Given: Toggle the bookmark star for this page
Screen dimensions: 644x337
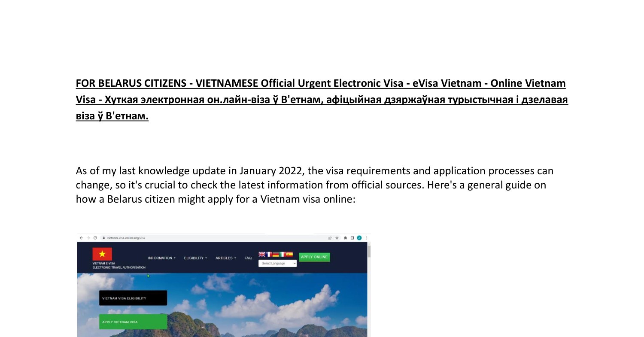Looking at the screenshot, I should tap(336, 238).
